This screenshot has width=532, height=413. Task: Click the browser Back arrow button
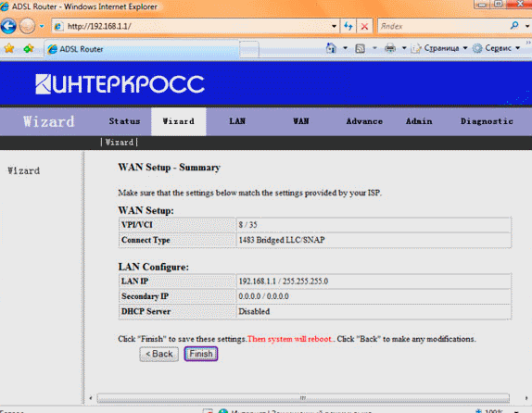(8, 26)
